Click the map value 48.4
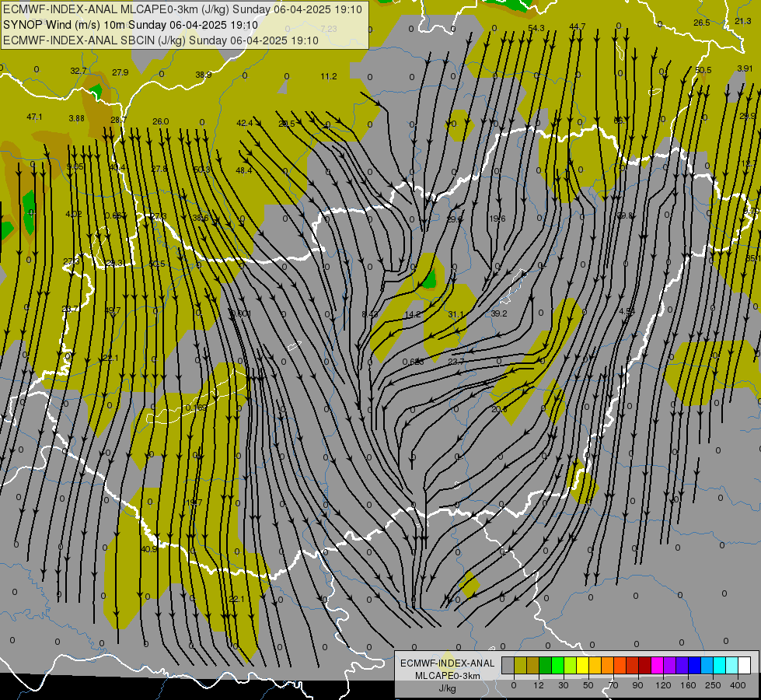Image resolution: width=761 pixels, height=700 pixels. [x=243, y=170]
